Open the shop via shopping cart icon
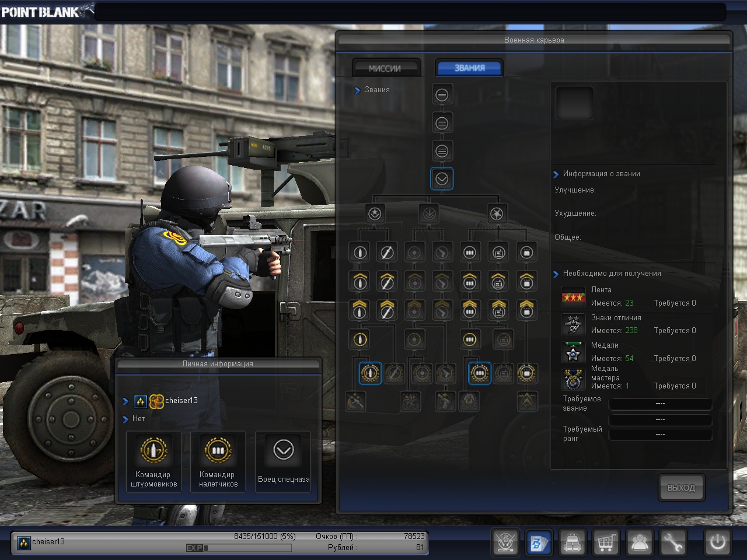Screen dimensions: 747x560 [x=606, y=542]
